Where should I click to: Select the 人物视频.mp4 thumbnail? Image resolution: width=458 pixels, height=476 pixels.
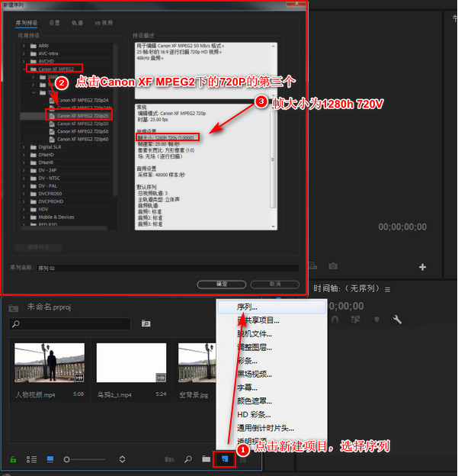point(50,362)
